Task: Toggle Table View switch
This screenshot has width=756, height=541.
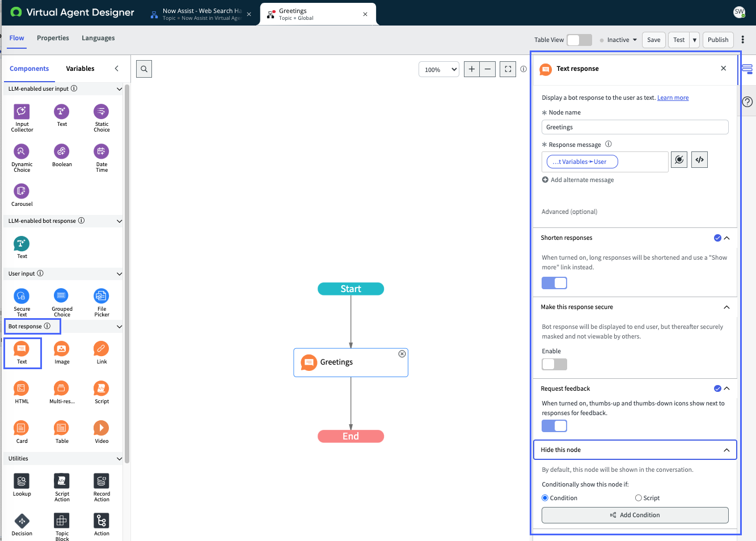Action: [579, 40]
